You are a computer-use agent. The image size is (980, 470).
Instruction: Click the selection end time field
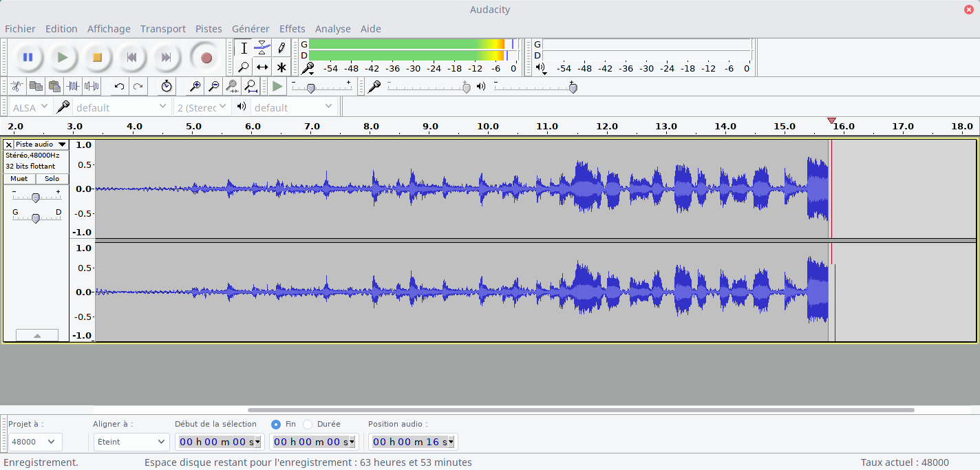pos(315,442)
